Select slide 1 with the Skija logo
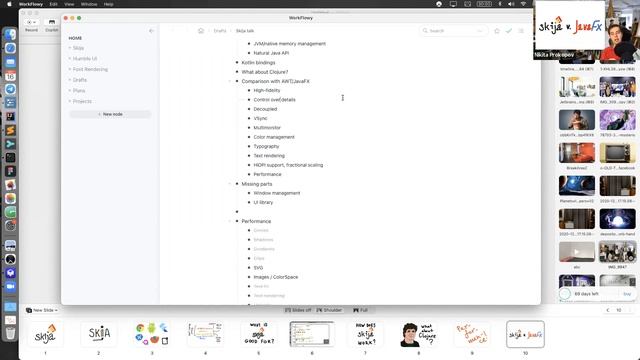 [45, 334]
